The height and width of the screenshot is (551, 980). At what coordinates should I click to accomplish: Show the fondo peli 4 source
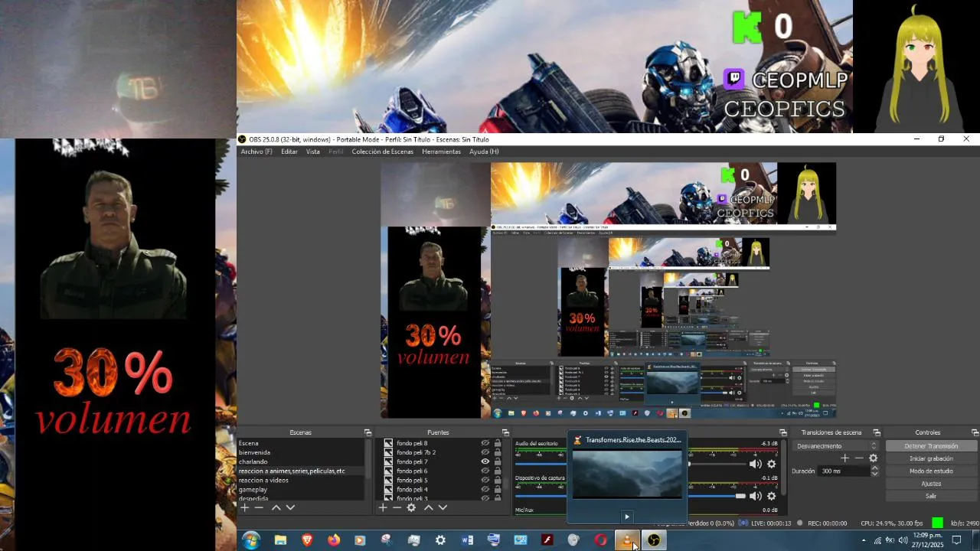pyautogui.click(x=485, y=489)
